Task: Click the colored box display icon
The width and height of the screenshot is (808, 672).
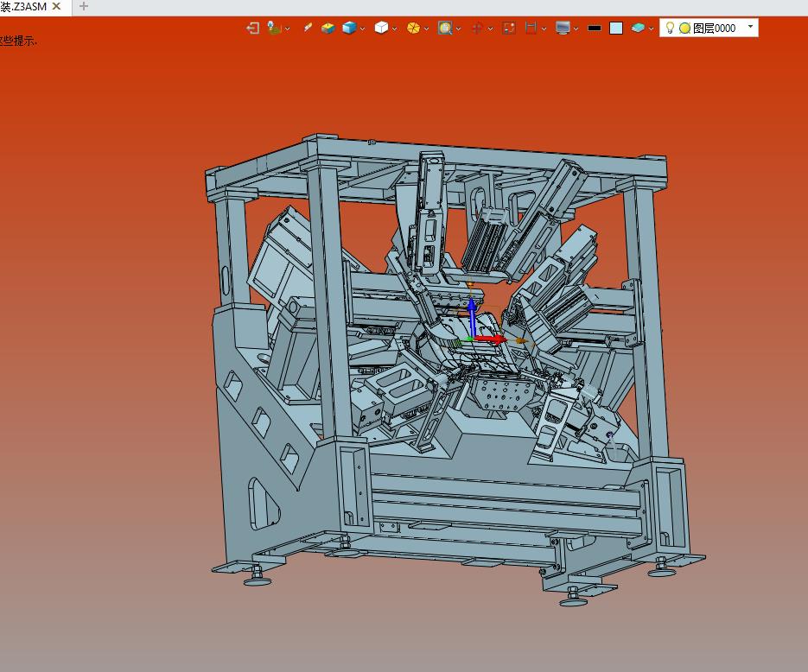Action: pos(328,28)
